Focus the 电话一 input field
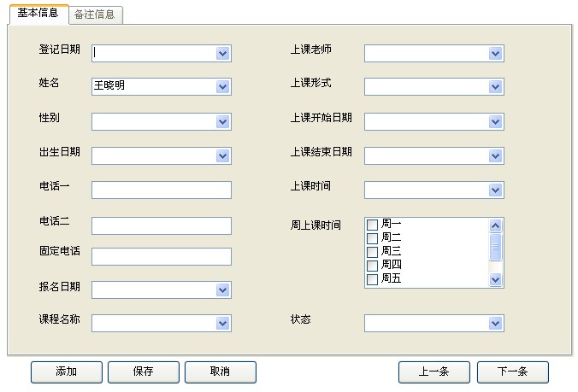Screen dimensions: 578x392 (x=162, y=190)
